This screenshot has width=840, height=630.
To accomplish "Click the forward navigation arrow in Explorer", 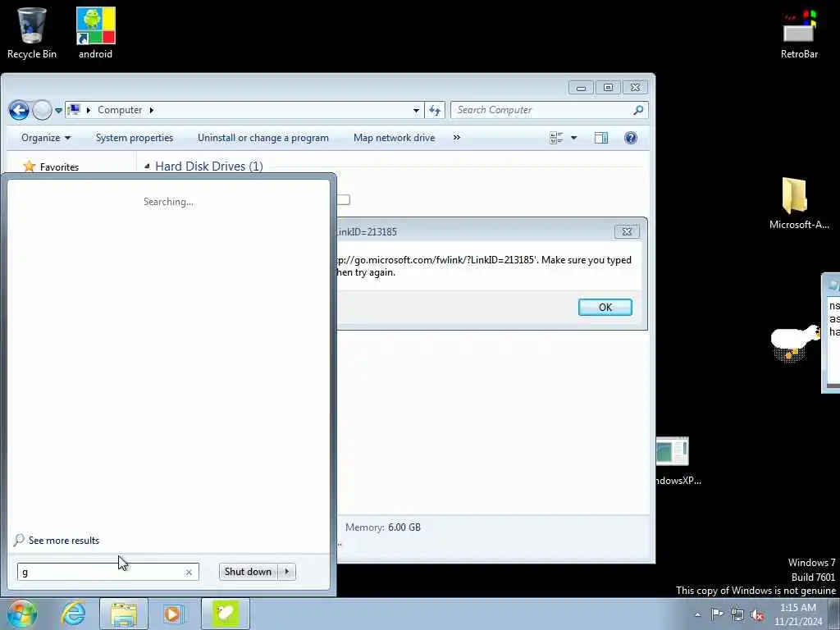I will click(42, 111).
